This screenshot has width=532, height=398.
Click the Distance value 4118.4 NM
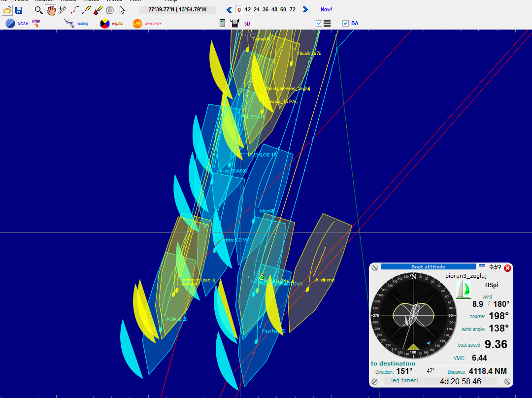[x=488, y=371]
